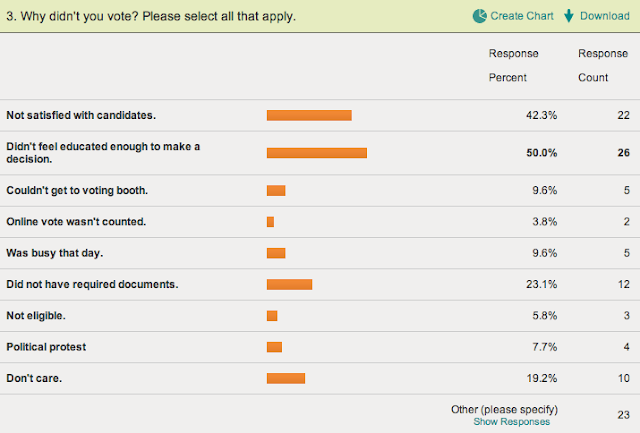Click the "Was busy that day." label

54,253
